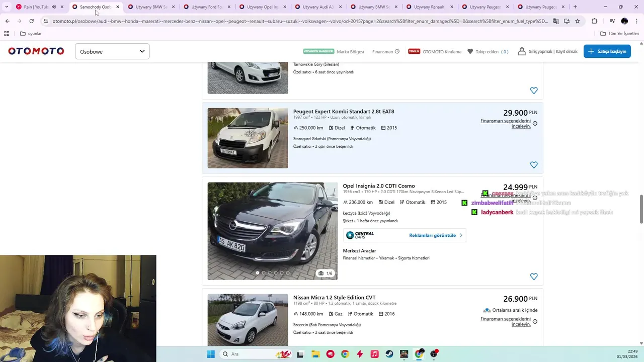Open a new browser tab
Viewport: 644px width, 362px height.
pyautogui.click(x=575, y=7)
